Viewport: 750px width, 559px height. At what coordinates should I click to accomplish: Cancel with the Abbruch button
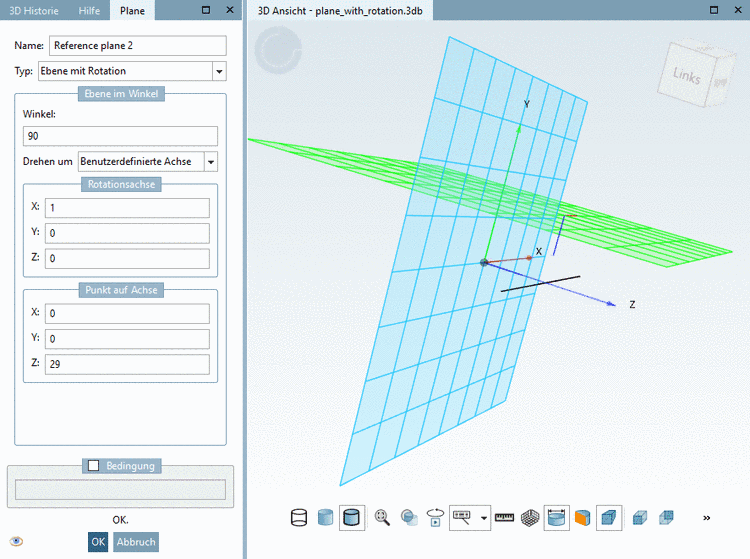pos(136,542)
